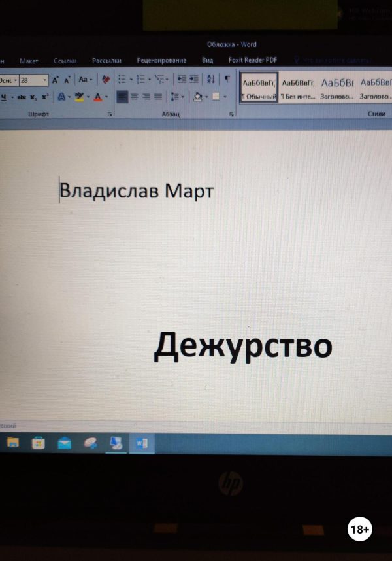Open the font color palette arrow
The height and width of the screenshot is (561, 392).
click(106, 97)
